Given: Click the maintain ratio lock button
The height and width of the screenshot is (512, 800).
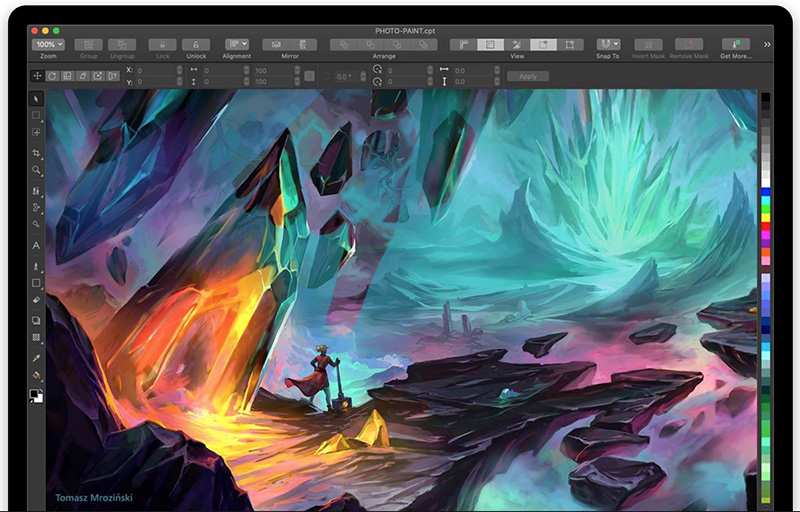Looking at the screenshot, I should pyautogui.click(x=309, y=76).
